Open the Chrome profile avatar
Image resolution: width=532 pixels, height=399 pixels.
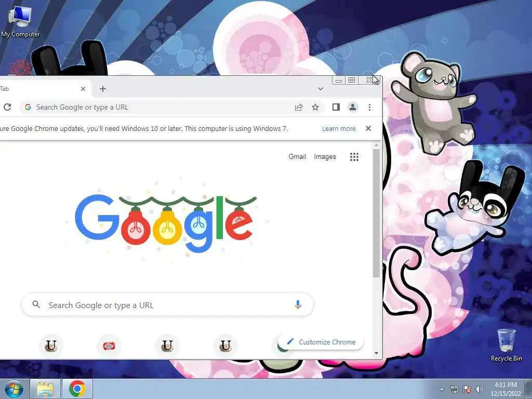tap(353, 107)
